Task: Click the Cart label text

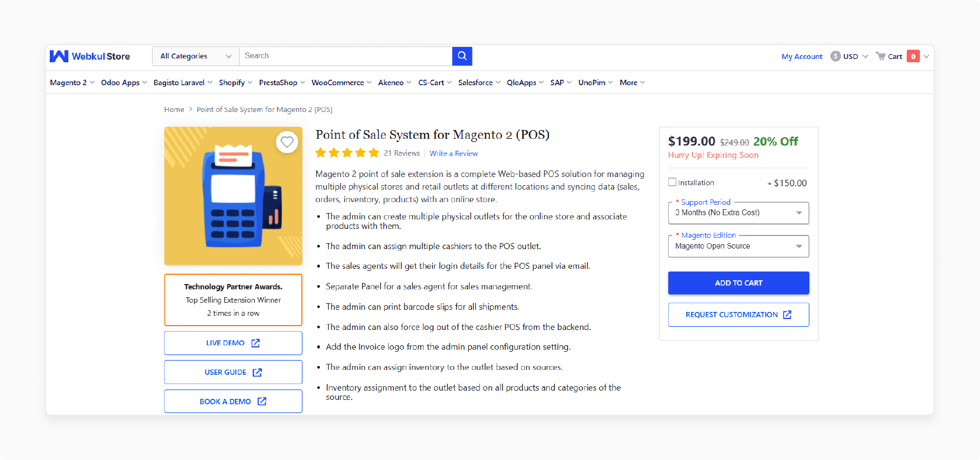Action: pyautogui.click(x=895, y=56)
